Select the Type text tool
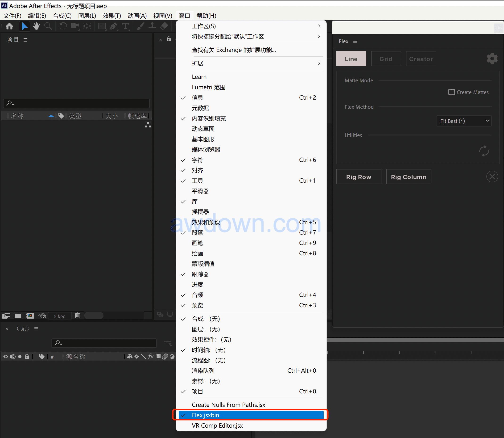Screen dimensions: 504x438 click(x=125, y=26)
